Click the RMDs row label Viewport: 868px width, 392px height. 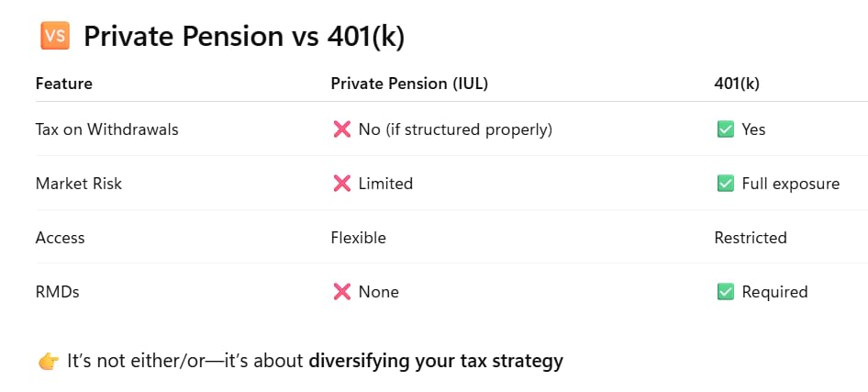pyautogui.click(x=58, y=292)
